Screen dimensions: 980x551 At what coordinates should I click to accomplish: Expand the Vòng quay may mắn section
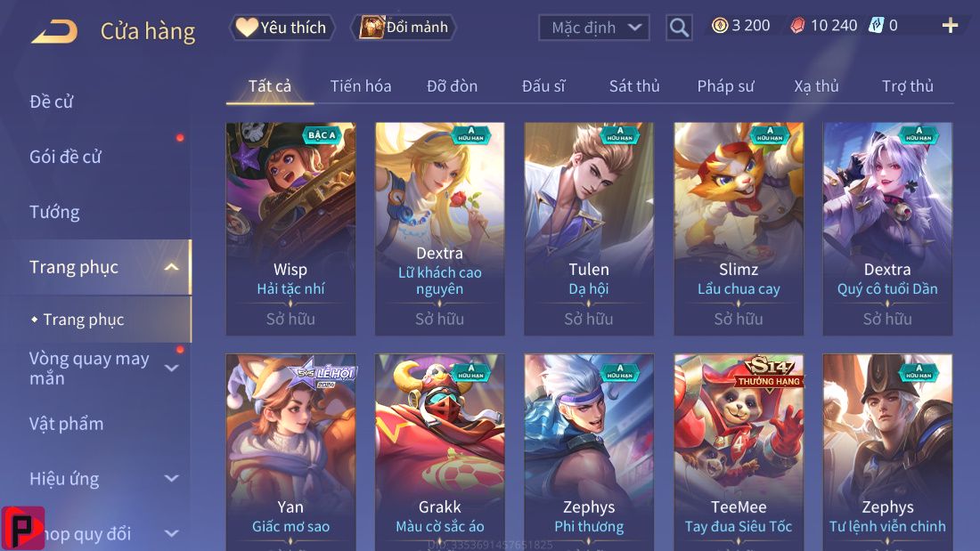171,368
